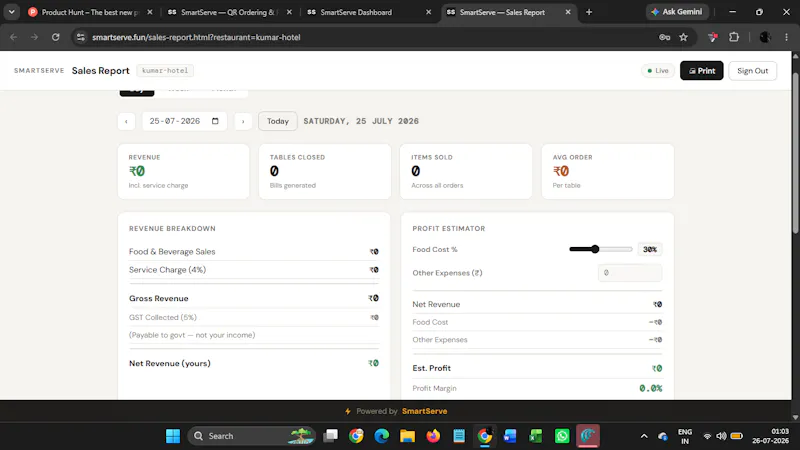Open the Chrome profile avatar

coord(765,37)
